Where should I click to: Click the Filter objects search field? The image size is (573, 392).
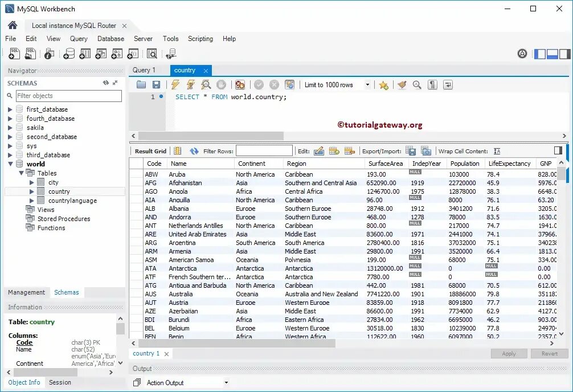pos(69,96)
